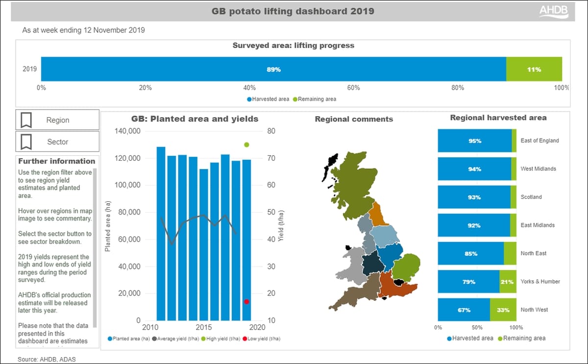588x364 pixels.
Task: Click 'Source: AHDB, ADAS' footer text
Action: tap(47, 359)
